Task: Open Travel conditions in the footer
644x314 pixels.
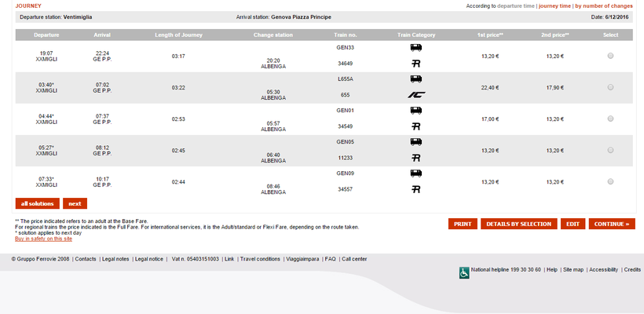Action: click(x=260, y=258)
